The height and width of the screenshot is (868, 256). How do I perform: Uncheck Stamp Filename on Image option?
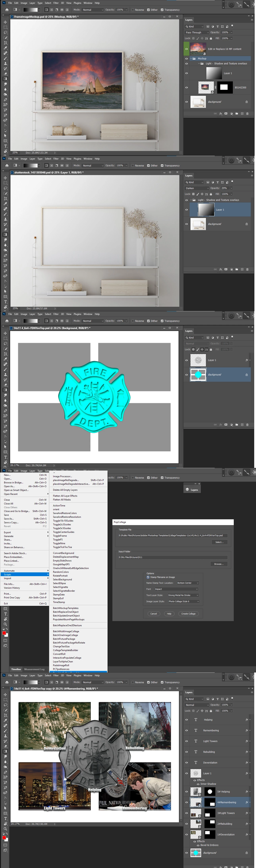point(148,577)
